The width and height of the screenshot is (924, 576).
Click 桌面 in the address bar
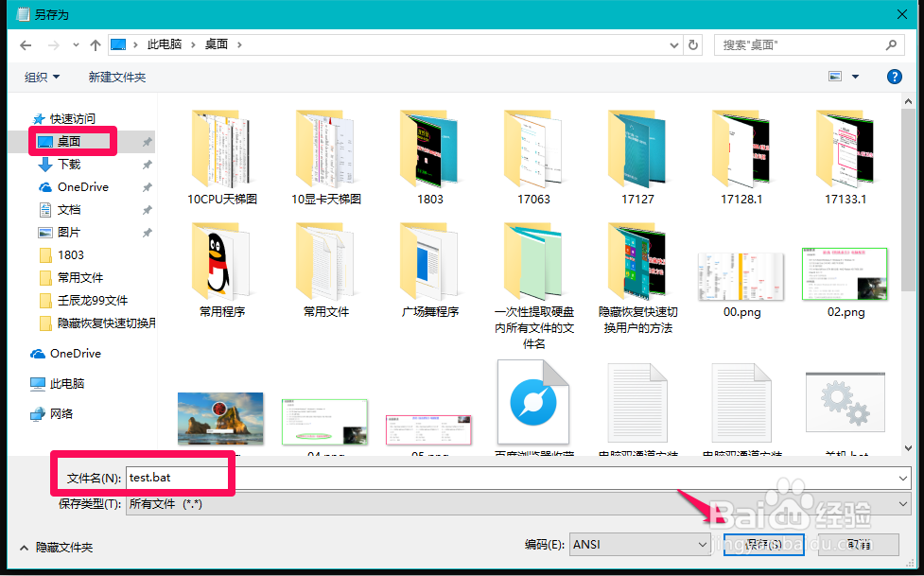point(217,44)
